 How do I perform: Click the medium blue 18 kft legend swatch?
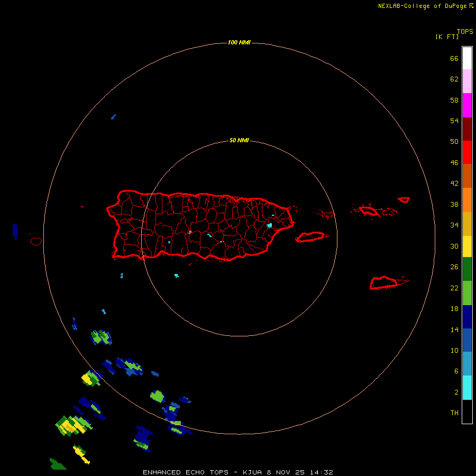[x=467, y=340]
